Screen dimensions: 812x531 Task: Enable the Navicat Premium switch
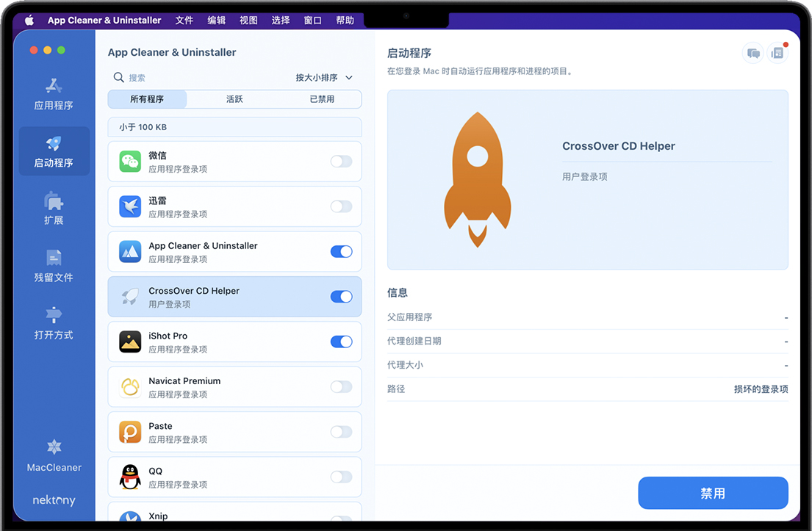pyautogui.click(x=341, y=386)
